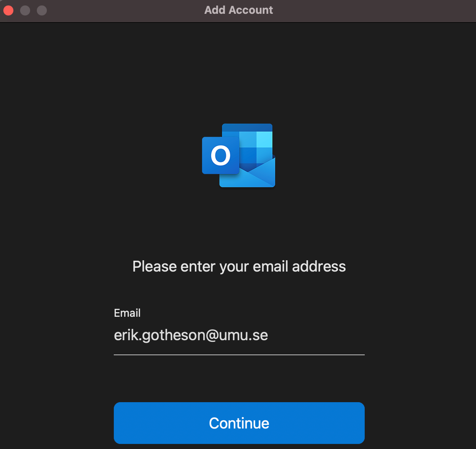Click the 'Email' field label

[127, 313]
